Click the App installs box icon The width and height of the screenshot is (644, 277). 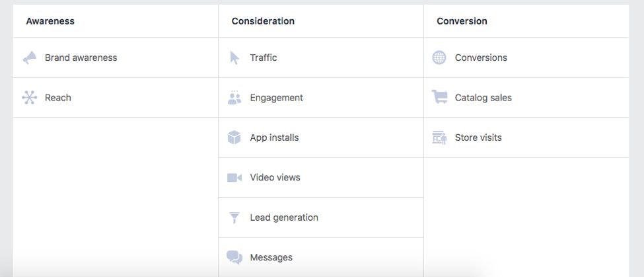coord(234,138)
